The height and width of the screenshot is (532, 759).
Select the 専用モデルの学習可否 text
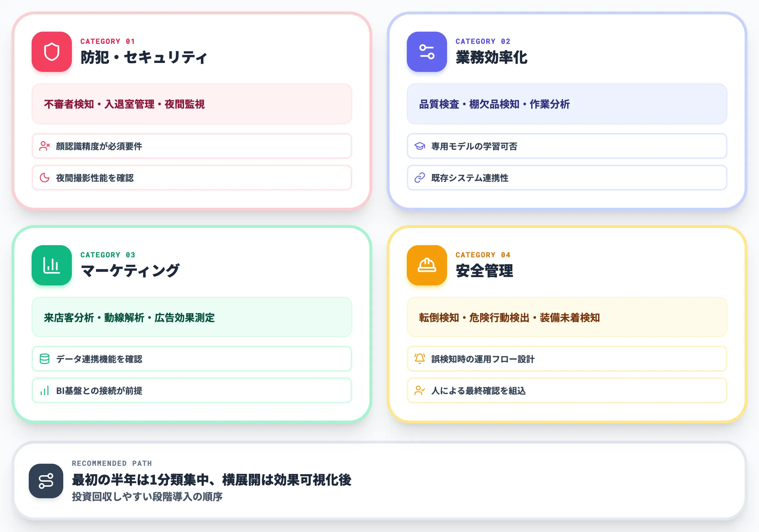pyautogui.click(x=474, y=146)
